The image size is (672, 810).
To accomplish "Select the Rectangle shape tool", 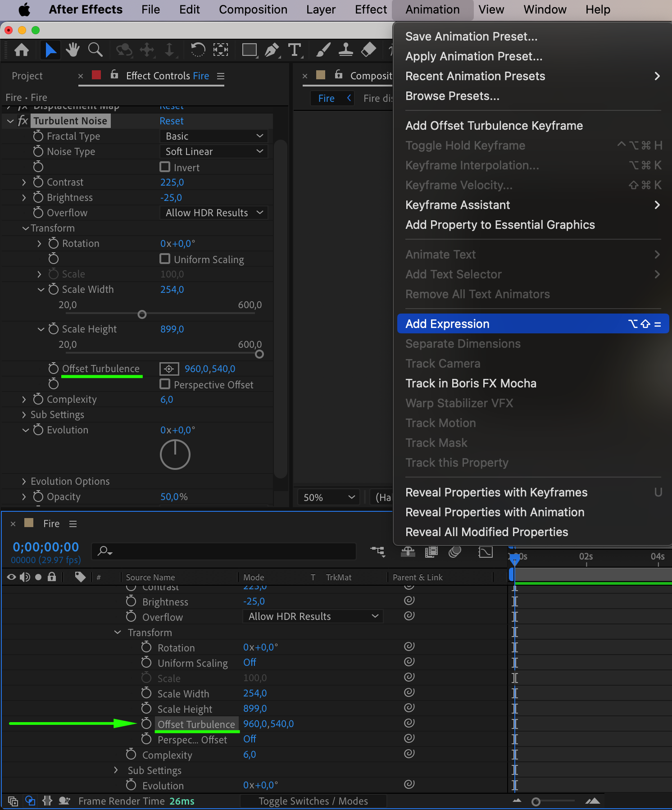I will (x=249, y=50).
